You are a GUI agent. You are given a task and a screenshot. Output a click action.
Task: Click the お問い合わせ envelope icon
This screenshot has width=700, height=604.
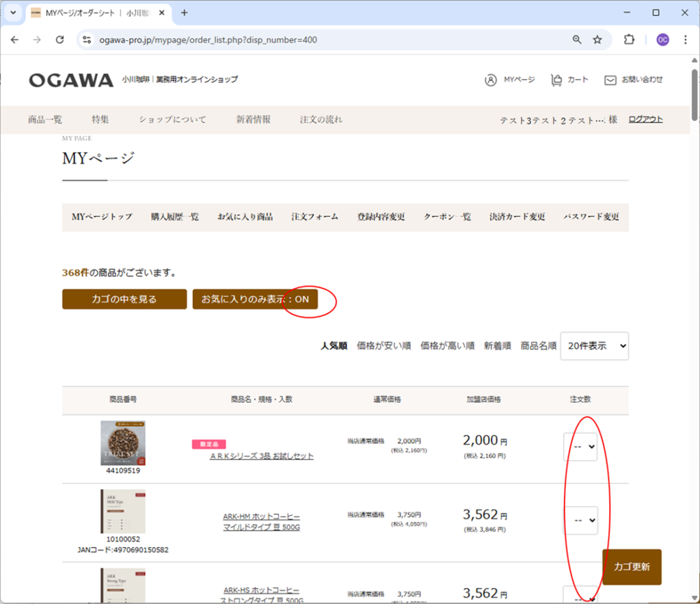pos(610,80)
